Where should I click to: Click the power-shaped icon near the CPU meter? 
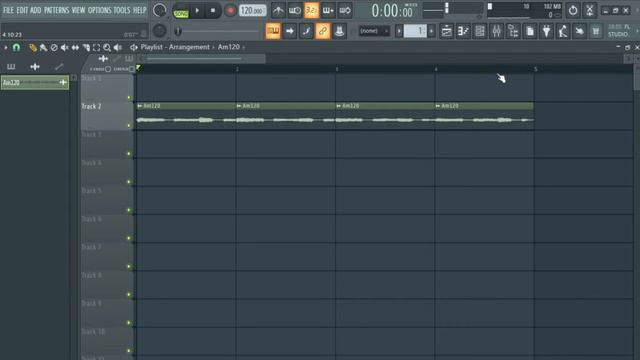[x=573, y=11]
